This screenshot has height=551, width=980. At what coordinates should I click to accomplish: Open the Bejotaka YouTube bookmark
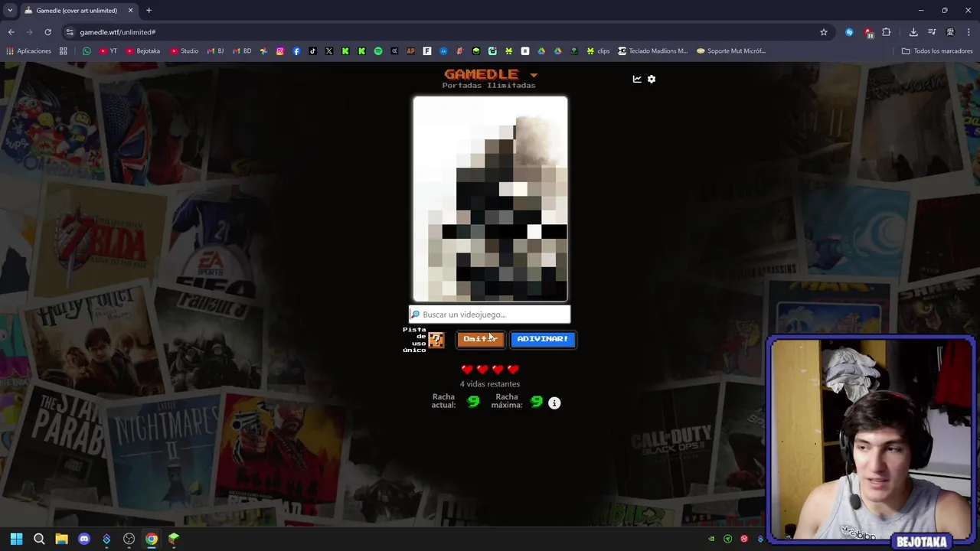click(x=142, y=51)
